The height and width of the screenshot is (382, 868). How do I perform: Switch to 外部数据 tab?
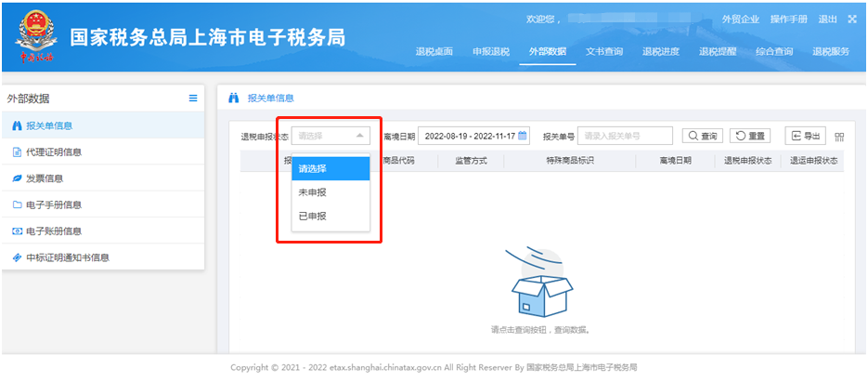pos(548,51)
